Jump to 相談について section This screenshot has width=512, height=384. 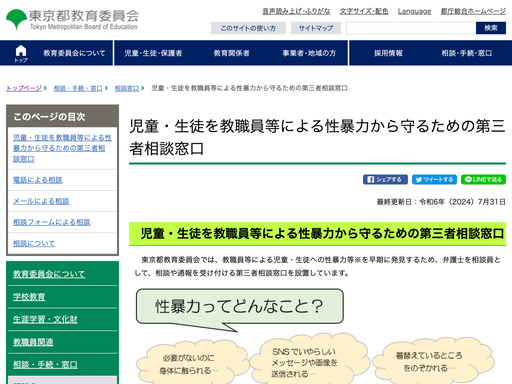(x=34, y=243)
